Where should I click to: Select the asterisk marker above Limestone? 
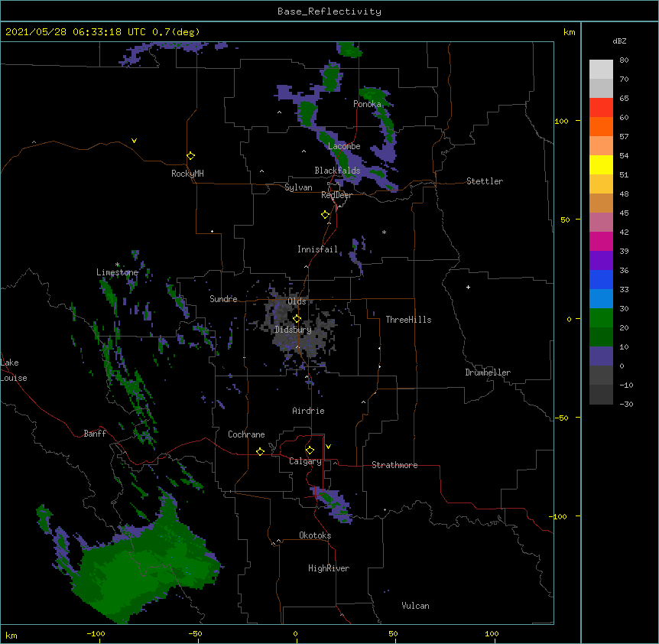coord(118,265)
